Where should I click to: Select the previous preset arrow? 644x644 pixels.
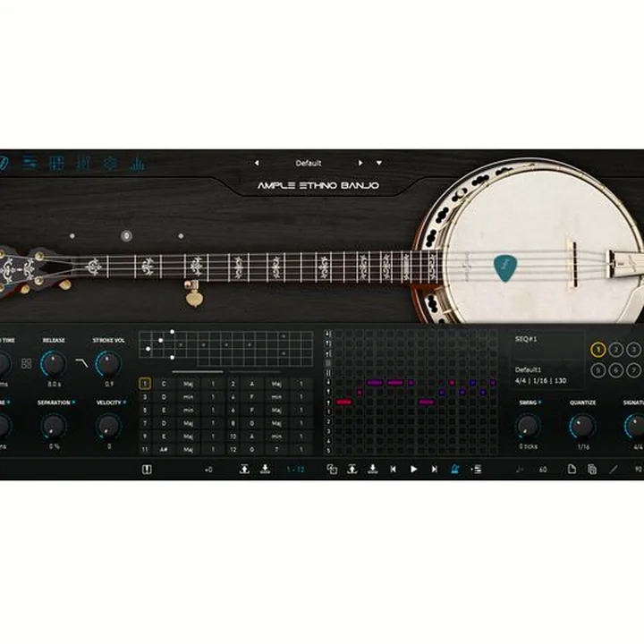tap(257, 163)
